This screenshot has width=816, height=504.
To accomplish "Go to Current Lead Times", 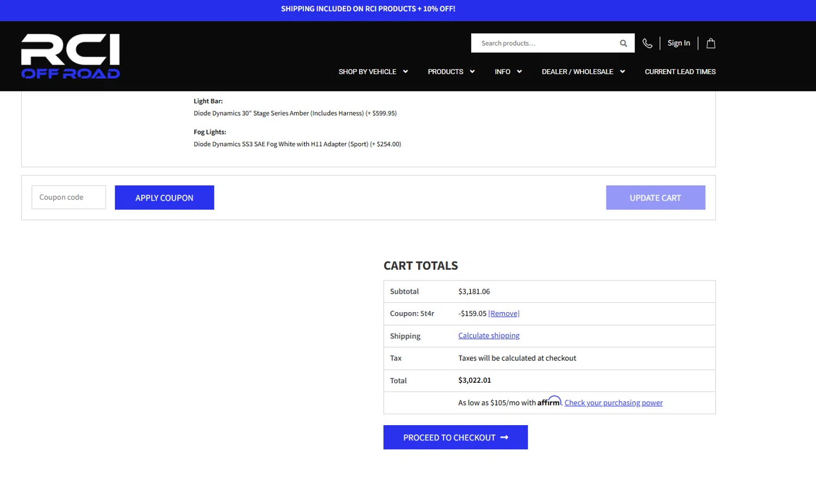I will click(x=680, y=72).
